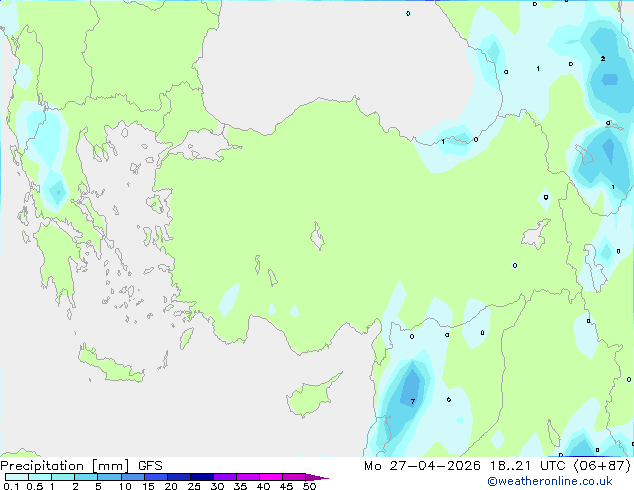Image resolution: width=634 pixels, height=490 pixels.
Task: Select the 25–30 mm legend color swatch
Action: [201, 477]
